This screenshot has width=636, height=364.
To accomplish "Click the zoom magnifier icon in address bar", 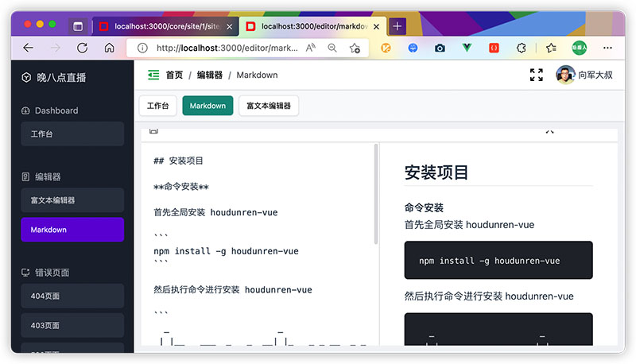I will pos(332,48).
